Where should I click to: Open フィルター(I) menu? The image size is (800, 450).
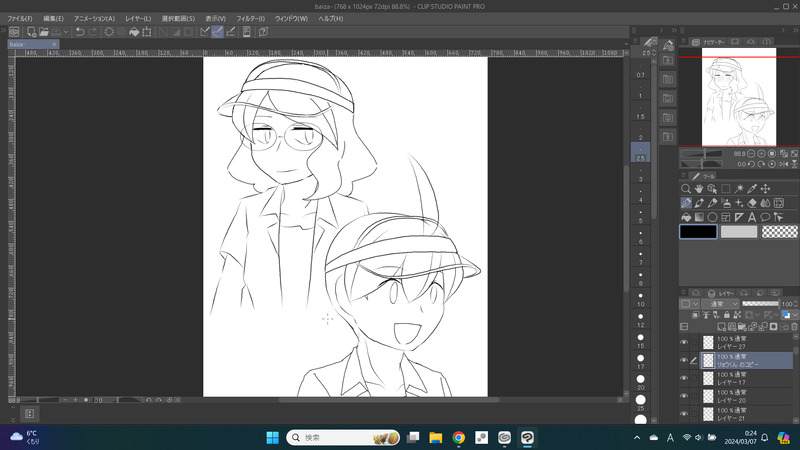251,18
